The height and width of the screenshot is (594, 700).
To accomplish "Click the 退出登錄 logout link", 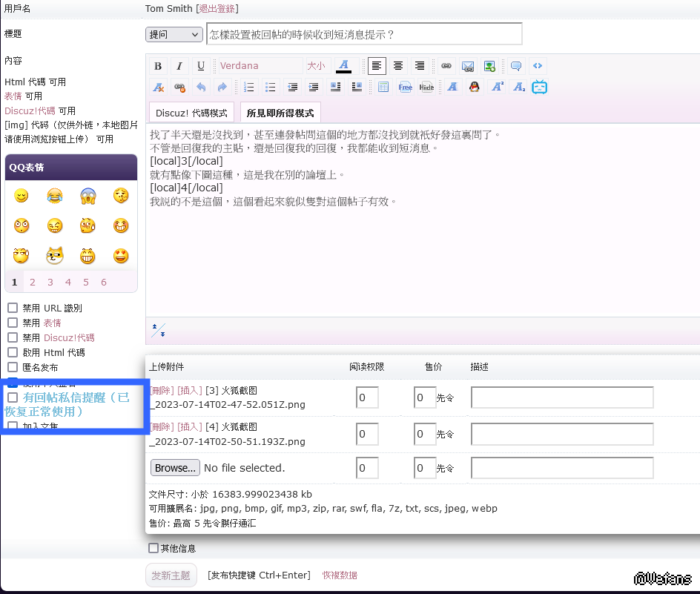I will point(217,8).
